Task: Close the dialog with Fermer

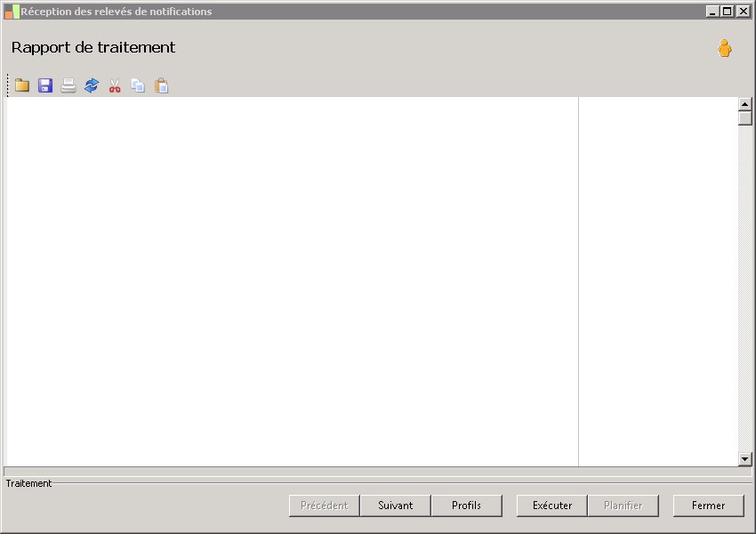Action: [x=708, y=505]
